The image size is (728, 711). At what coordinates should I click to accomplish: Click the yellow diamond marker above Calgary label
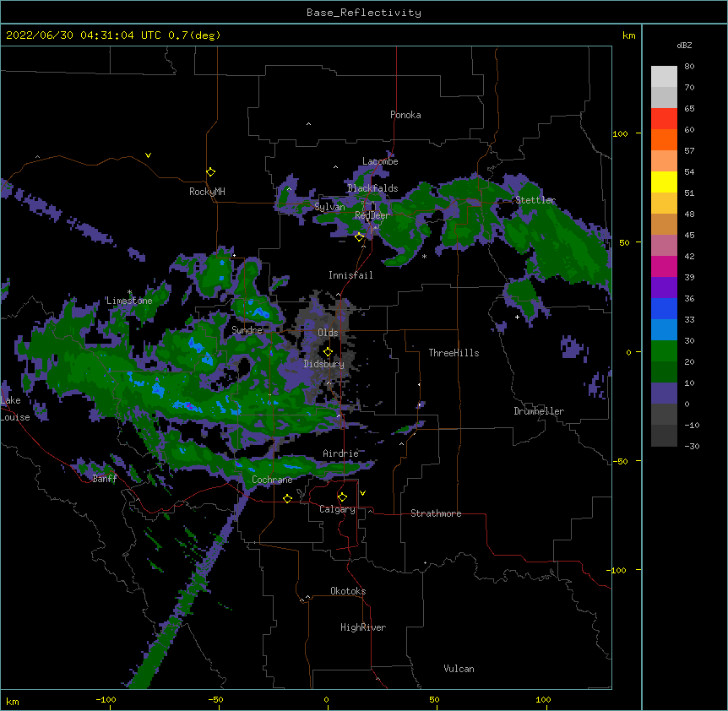point(342,497)
